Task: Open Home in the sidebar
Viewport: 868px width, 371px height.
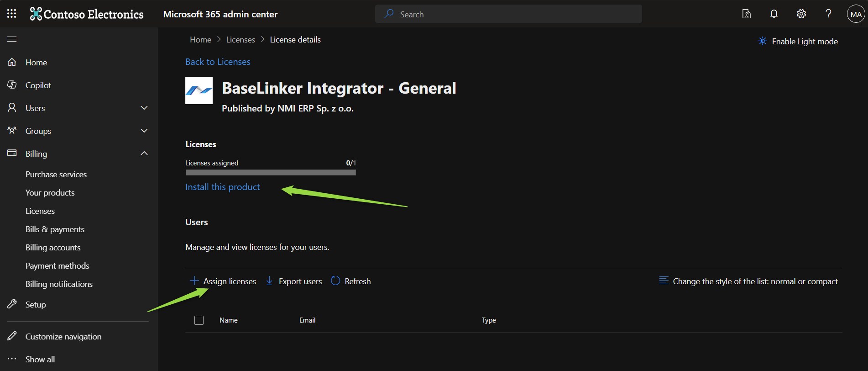Action: point(37,63)
